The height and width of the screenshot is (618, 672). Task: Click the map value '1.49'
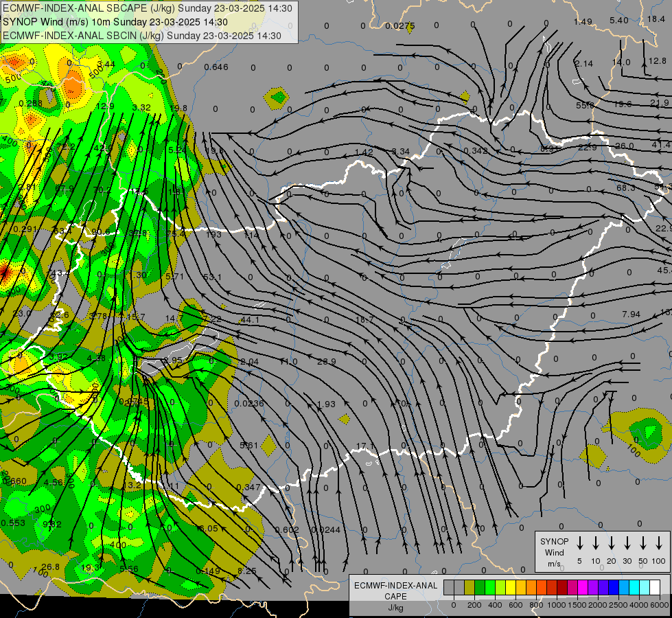pos(583,21)
